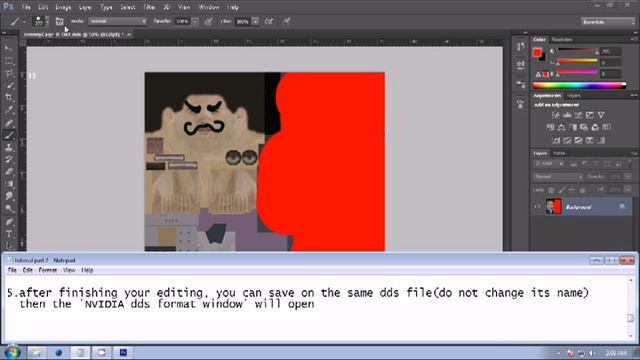Toggle lock transparent pixels
This screenshot has width=640, height=360.
(551, 190)
